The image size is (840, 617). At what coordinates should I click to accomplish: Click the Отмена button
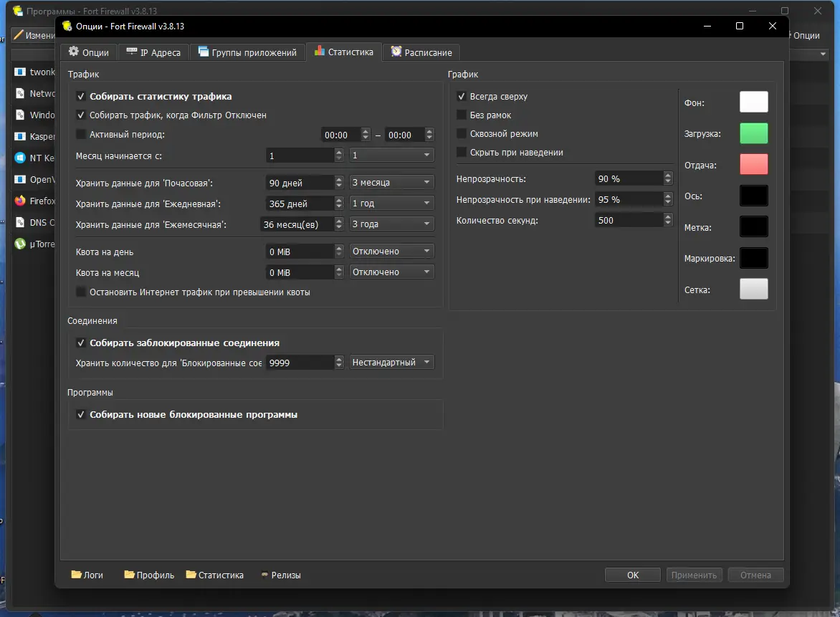(x=755, y=575)
